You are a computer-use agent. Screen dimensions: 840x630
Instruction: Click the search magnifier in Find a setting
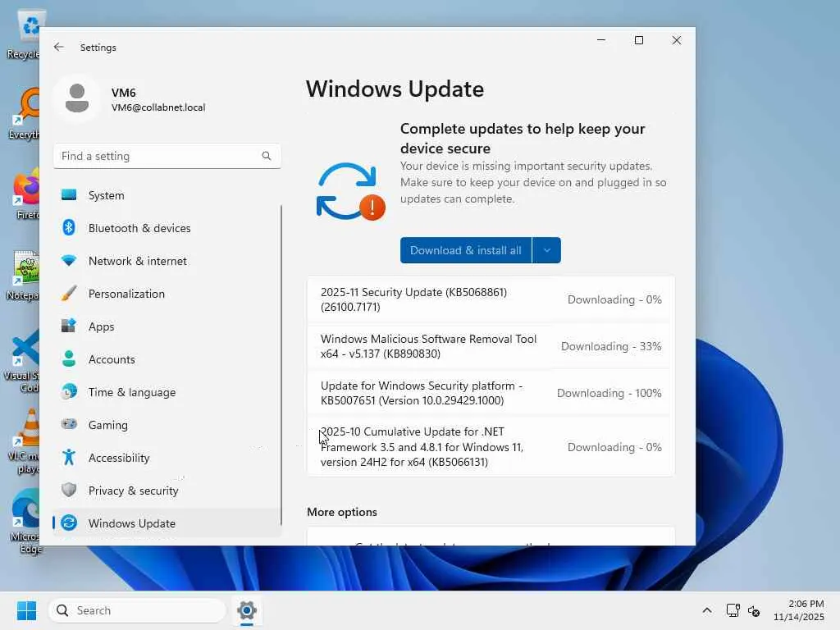(267, 156)
